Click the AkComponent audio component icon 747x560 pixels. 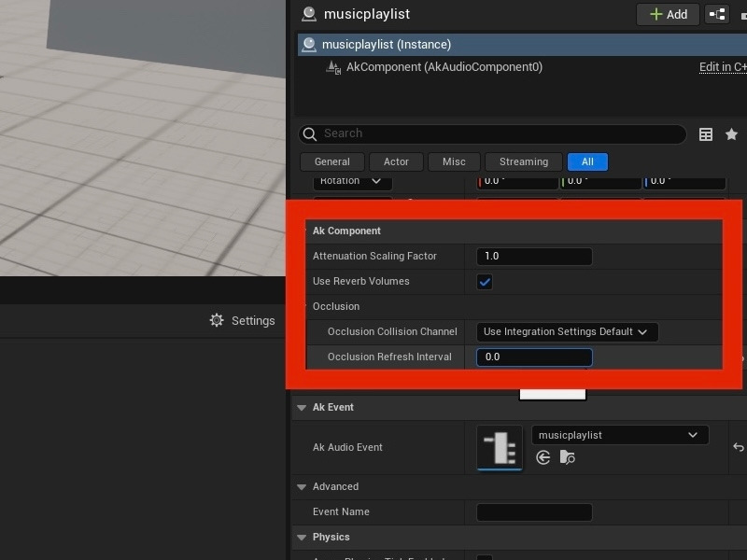pos(333,67)
